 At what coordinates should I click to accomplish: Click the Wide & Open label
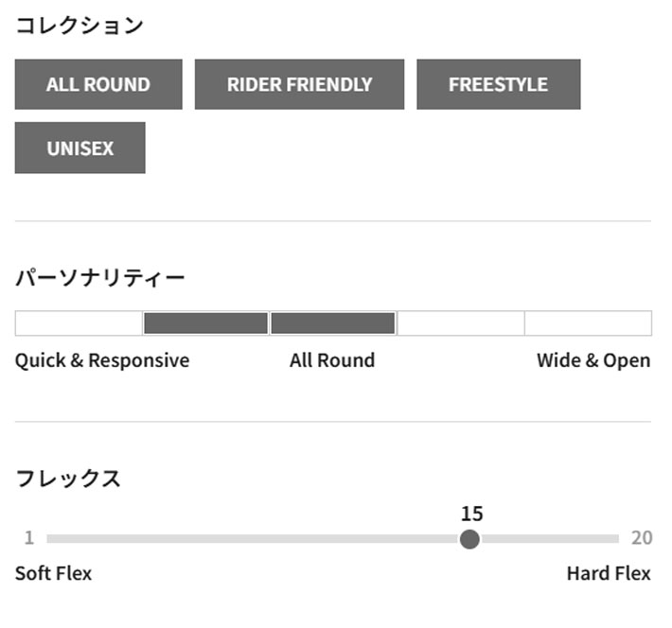coord(593,360)
